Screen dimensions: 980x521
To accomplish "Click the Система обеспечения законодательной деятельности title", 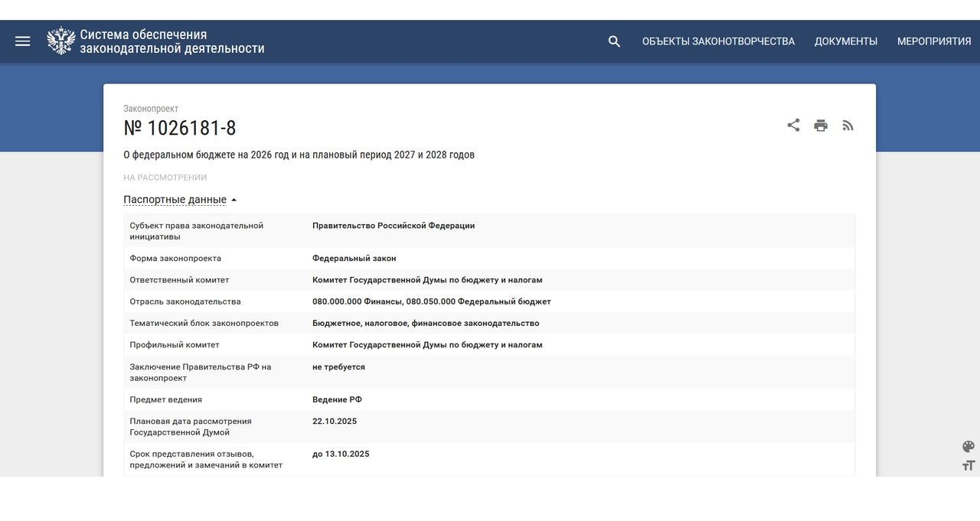I will (172, 41).
